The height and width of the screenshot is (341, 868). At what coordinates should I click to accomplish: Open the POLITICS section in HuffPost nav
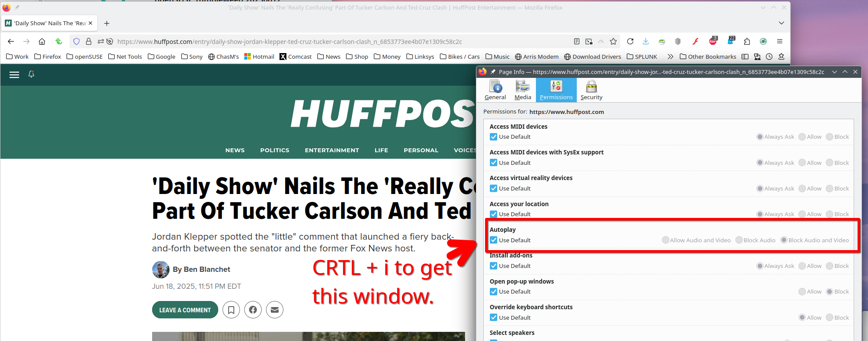[x=275, y=150]
